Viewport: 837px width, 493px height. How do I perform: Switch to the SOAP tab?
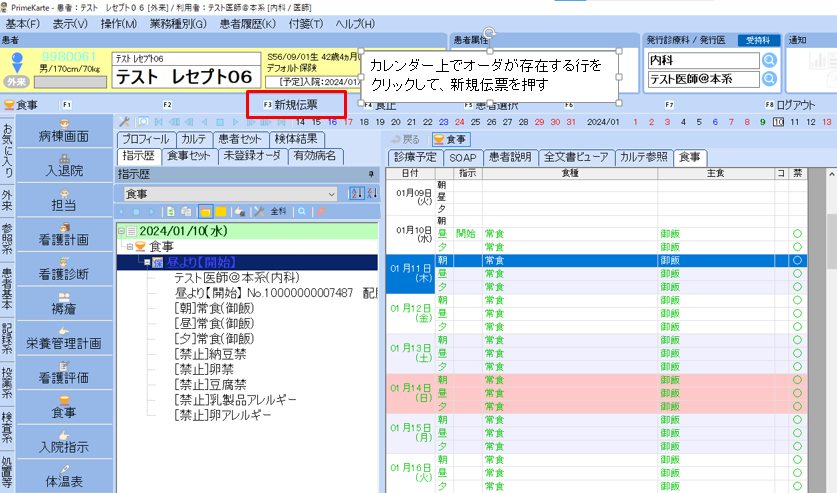coord(462,157)
